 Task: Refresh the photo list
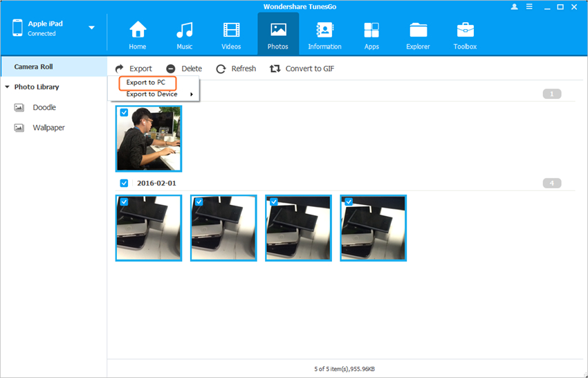236,69
